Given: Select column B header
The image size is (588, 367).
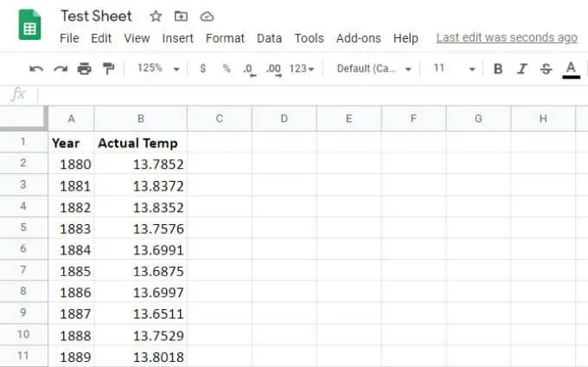Looking at the screenshot, I should pos(141,119).
